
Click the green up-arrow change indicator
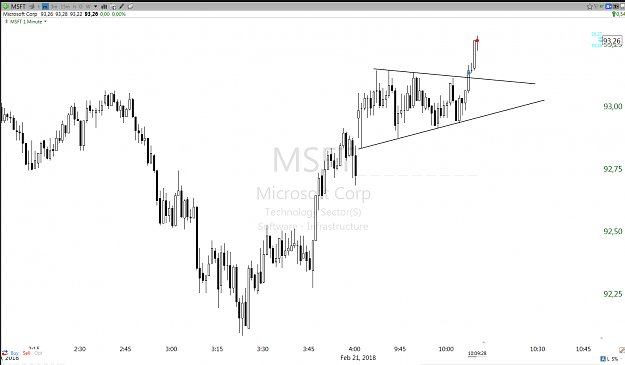click(614, 14)
